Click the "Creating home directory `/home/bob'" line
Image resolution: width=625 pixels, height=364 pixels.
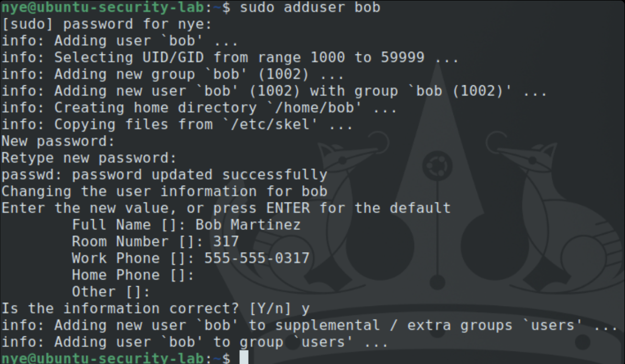point(199,108)
